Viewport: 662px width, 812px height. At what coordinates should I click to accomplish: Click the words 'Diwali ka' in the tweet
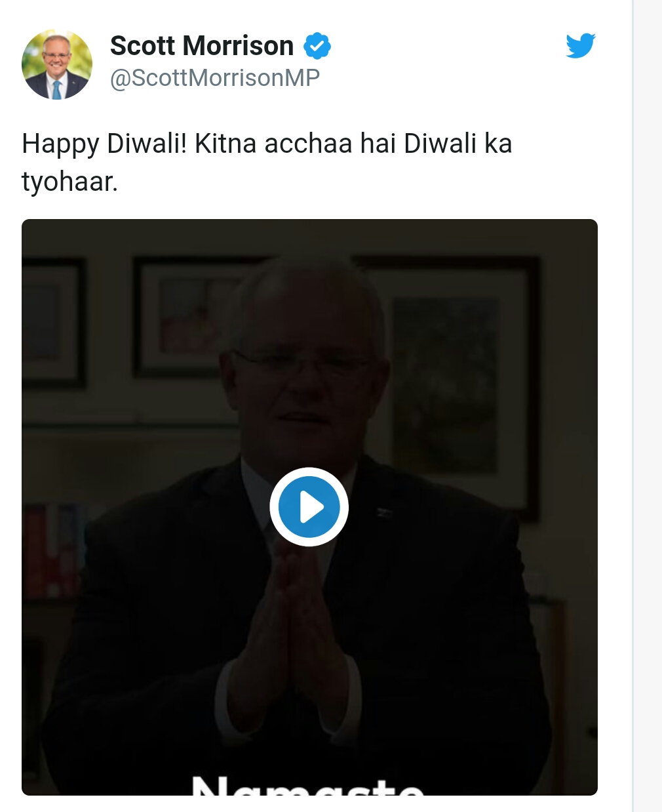pyautogui.click(x=458, y=144)
